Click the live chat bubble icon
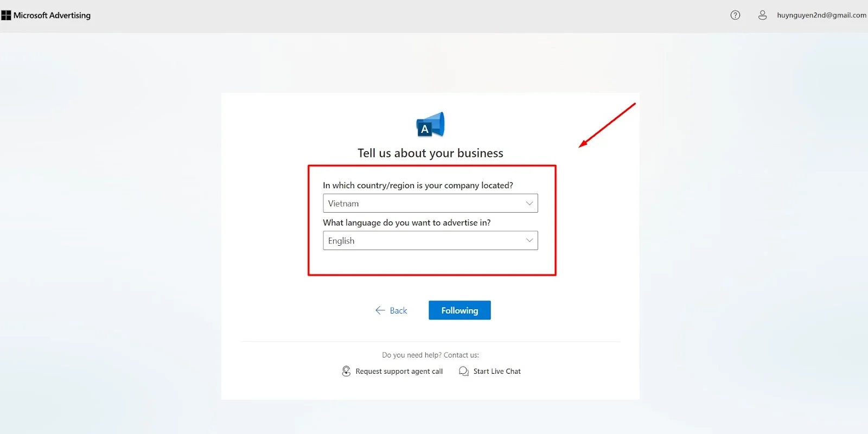This screenshot has height=434, width=868. point(464,371)
